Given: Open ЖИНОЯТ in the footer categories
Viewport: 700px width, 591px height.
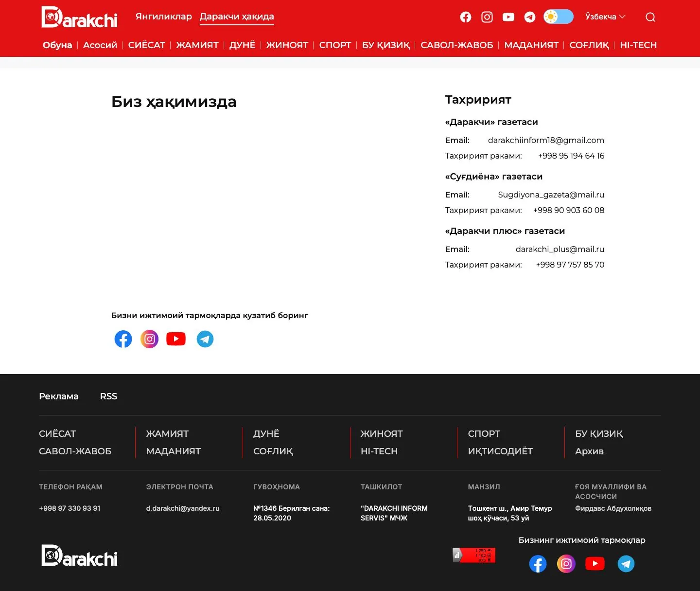Looking at the screenshot, I should pos(382,434).
